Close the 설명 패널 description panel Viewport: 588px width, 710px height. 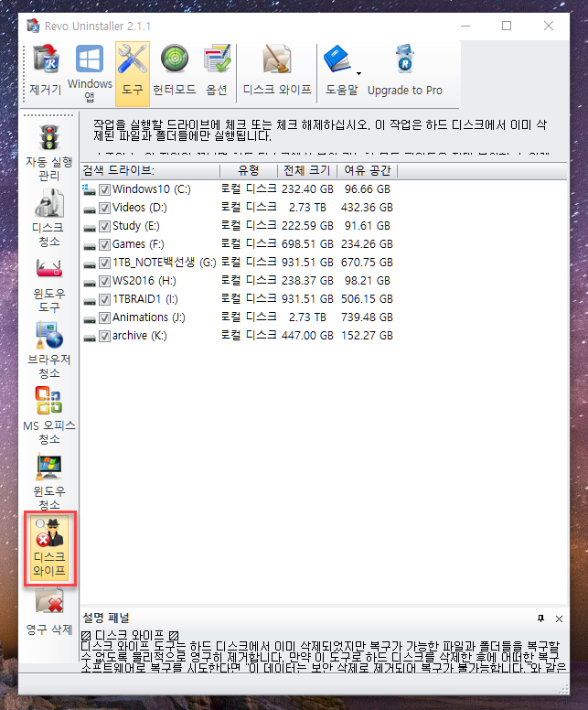[559, 619]
